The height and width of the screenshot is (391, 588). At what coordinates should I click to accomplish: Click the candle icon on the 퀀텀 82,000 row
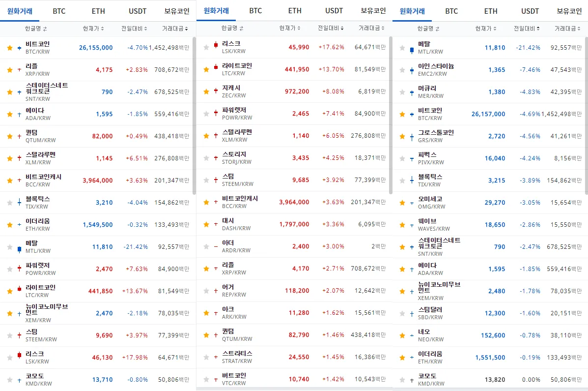[x=19, y=136]
